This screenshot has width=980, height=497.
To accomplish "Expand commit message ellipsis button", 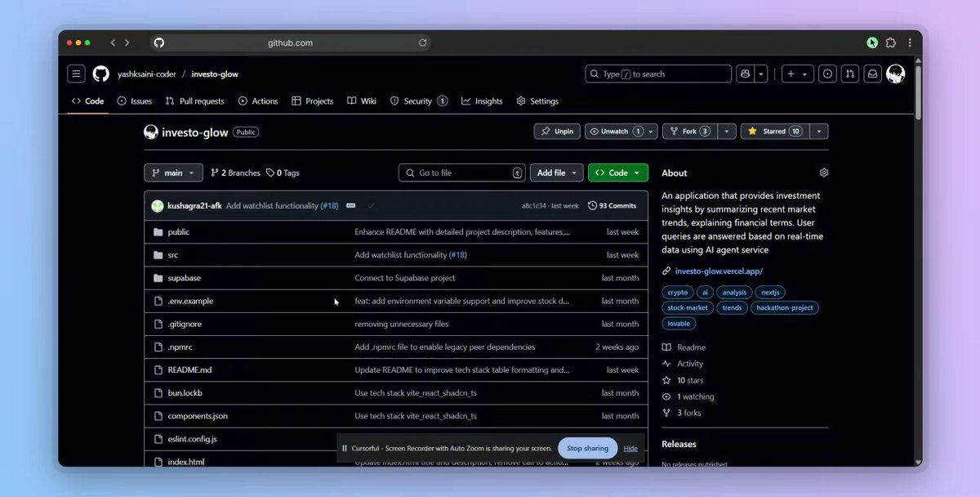I will 351,206.
